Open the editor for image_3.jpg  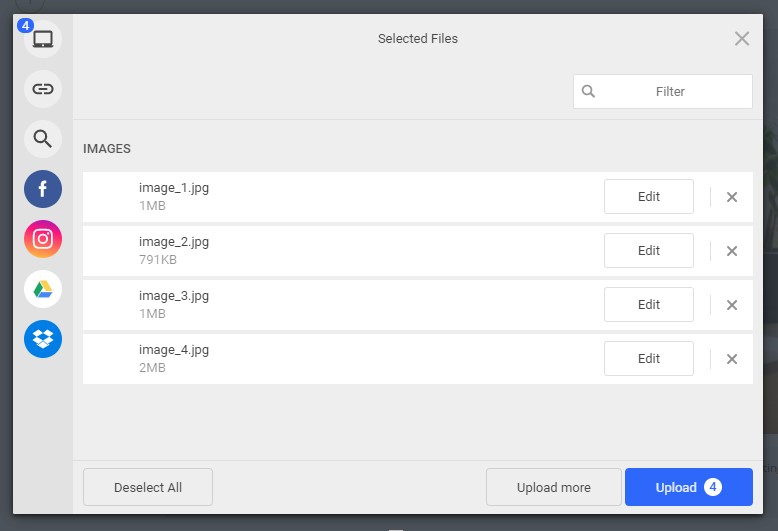coord(648,305)
